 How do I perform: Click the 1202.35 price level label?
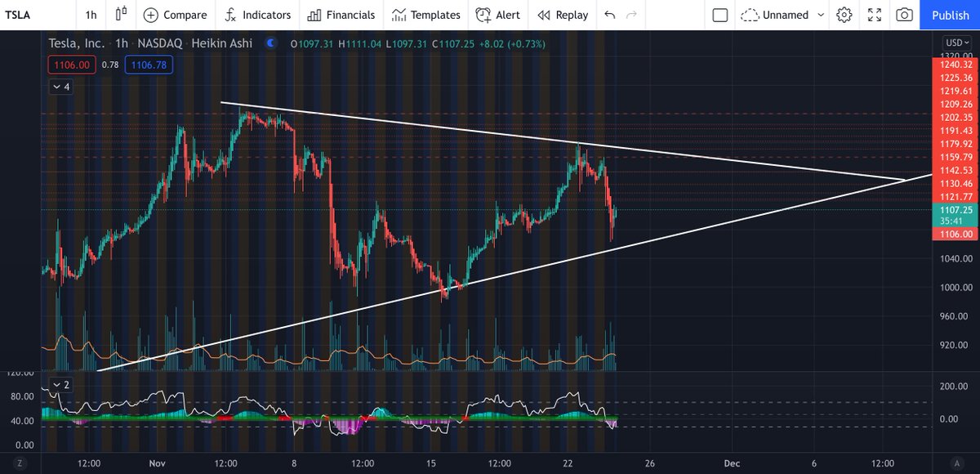[955, 118]
